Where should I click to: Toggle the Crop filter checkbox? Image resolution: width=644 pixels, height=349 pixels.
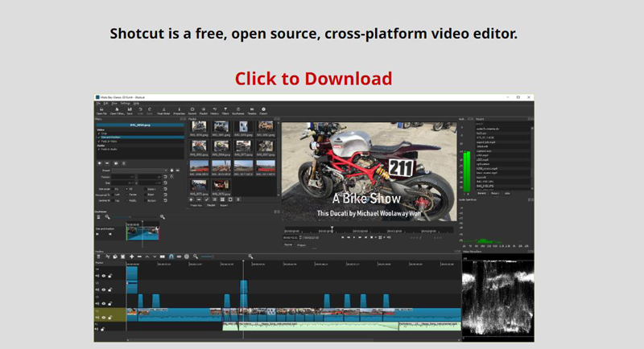click(x=98, y=133)
